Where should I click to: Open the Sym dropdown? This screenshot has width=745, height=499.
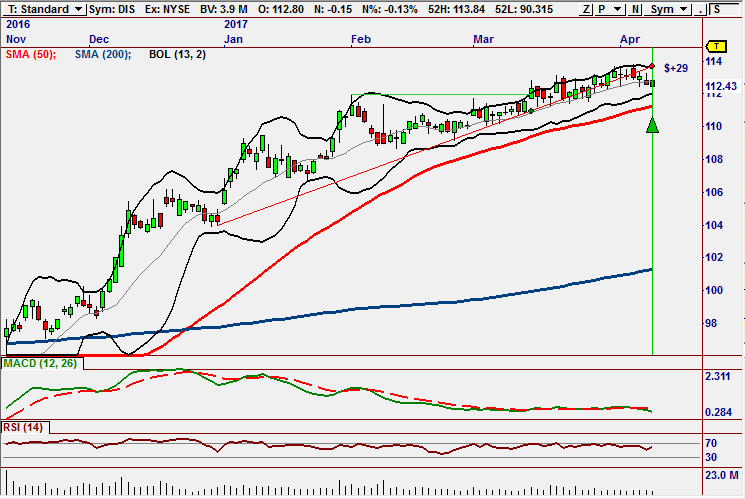point(669,9)
